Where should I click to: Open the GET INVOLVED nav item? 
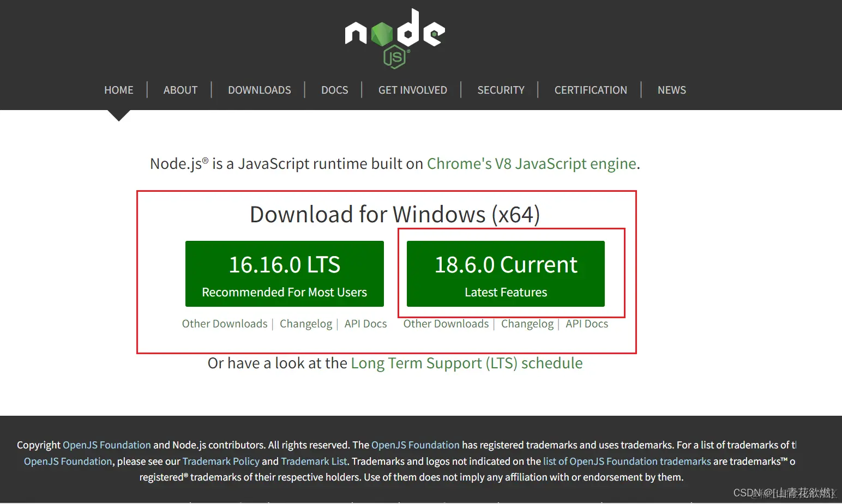tap(413, 90)
